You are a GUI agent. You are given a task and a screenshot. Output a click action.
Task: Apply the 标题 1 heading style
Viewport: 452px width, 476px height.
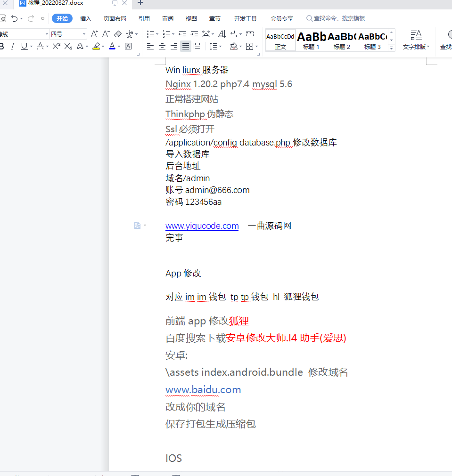(x=311, y=40)
